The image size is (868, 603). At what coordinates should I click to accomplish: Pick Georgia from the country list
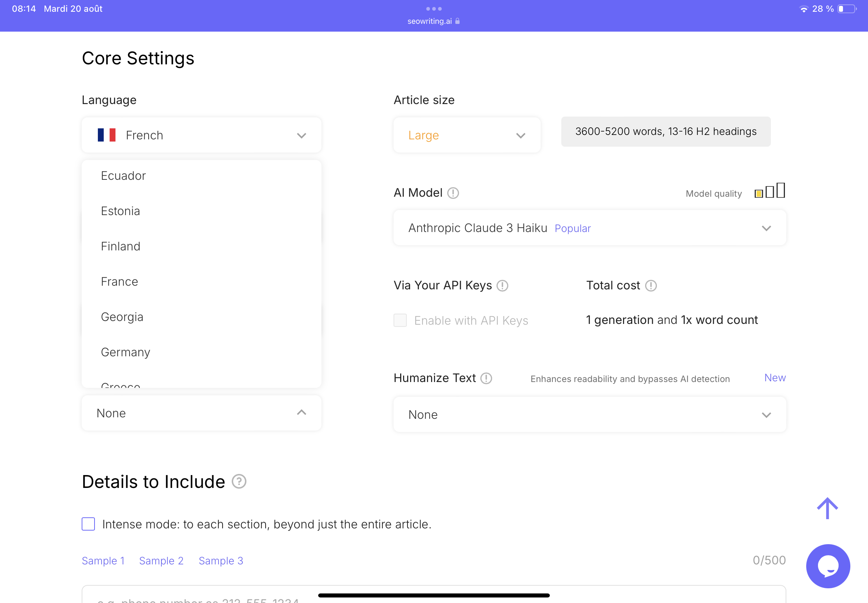click(x=202, y=317)
